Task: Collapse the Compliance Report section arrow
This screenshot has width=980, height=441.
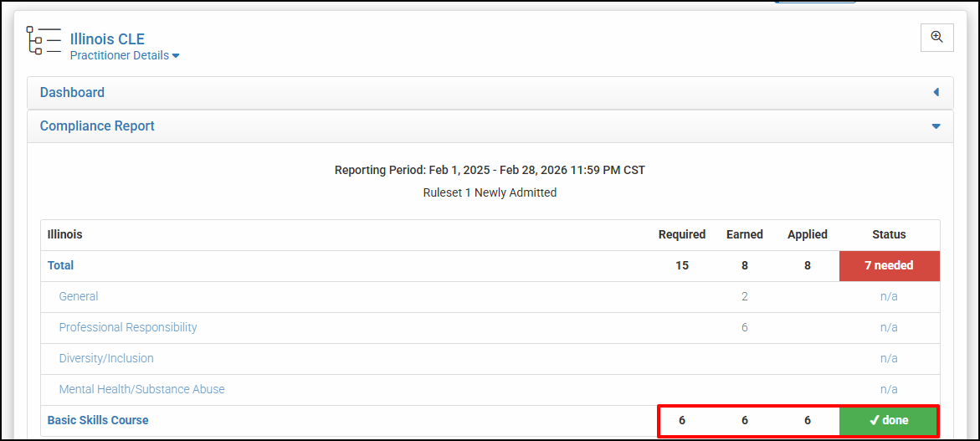Action: pos(936,126)
